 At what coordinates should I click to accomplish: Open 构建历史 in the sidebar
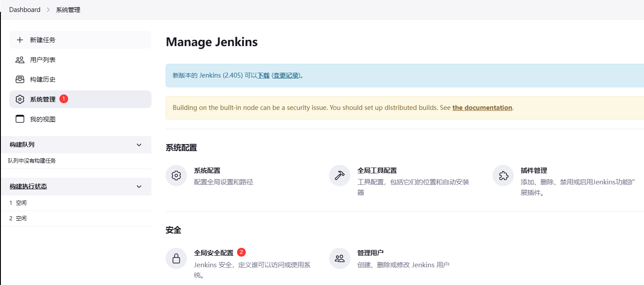(80, 79)
